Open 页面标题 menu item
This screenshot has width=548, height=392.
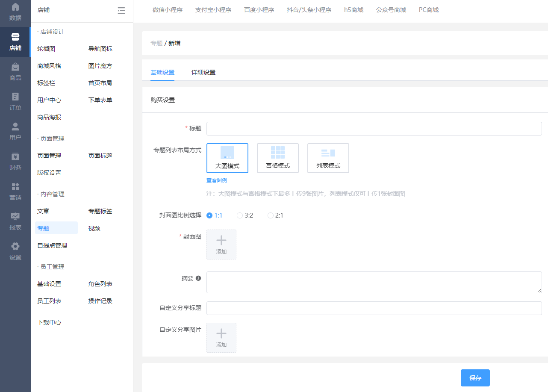(100, 156)
